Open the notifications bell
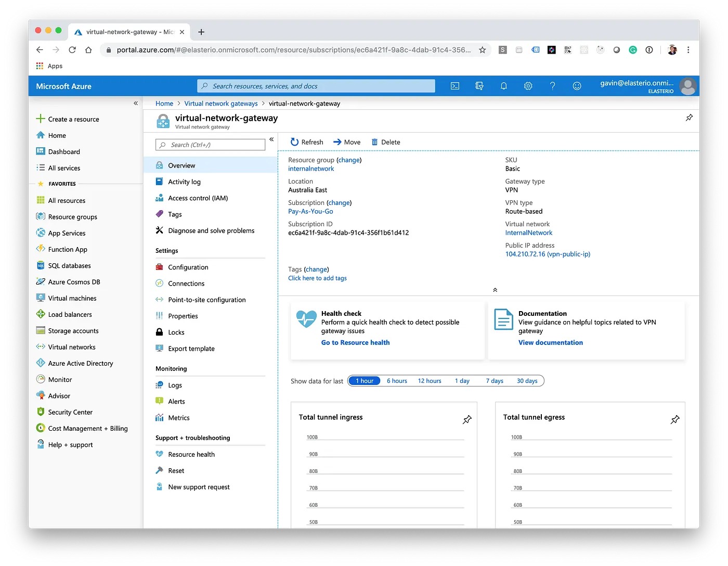The width and height of the screenshot is (728, 566). pyautogui.click(x=504, y=86)
